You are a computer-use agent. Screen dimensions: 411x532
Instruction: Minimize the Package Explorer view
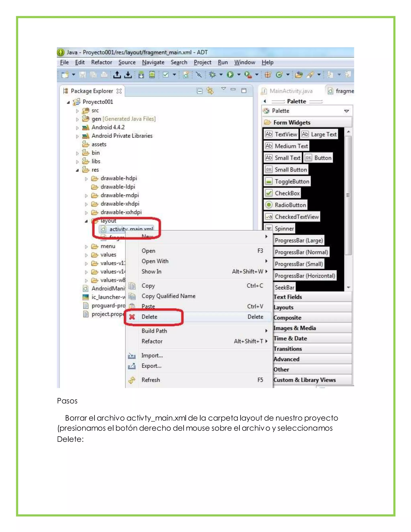pyautogui.click(x=233, y=89)
